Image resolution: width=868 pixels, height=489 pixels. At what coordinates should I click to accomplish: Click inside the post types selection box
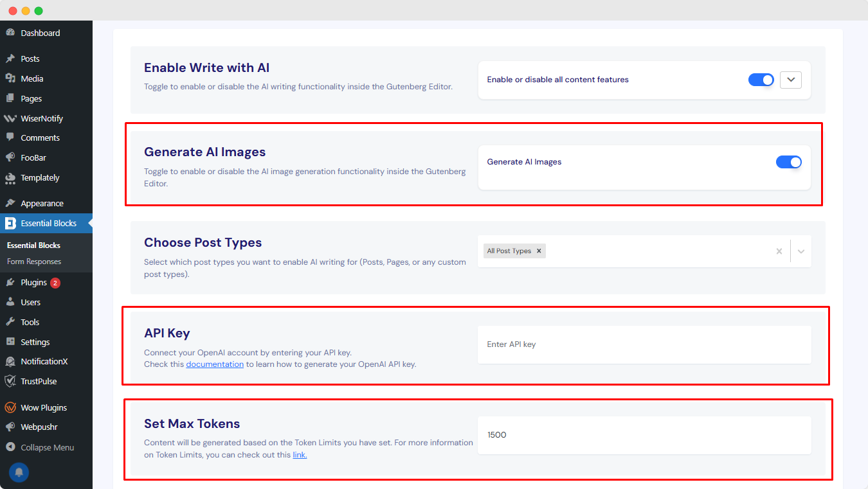tap(644, 251)
